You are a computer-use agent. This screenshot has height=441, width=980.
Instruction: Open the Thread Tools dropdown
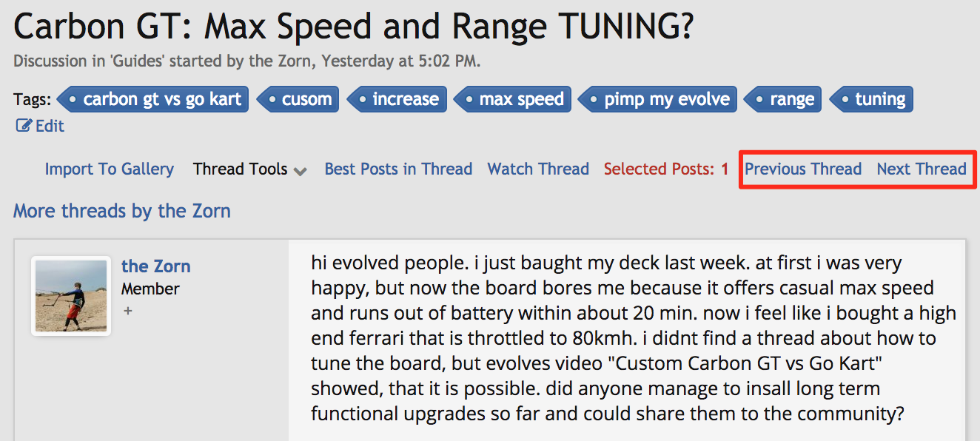tap(249, 169)
